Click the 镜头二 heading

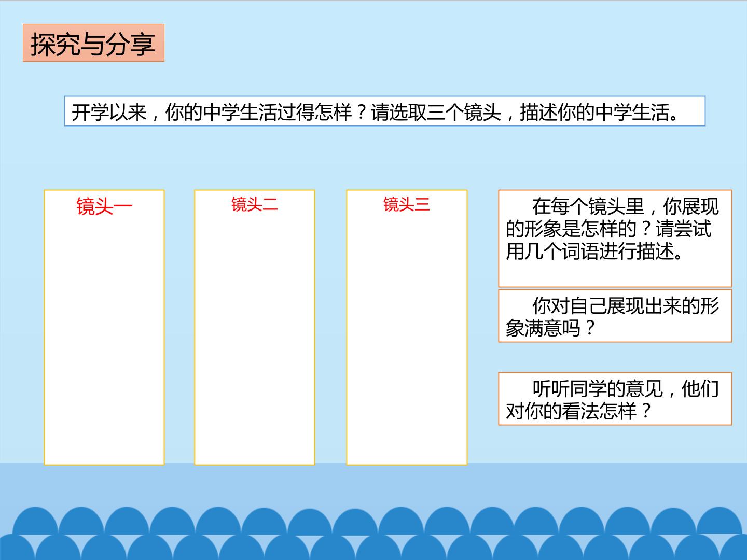(254, 204)
